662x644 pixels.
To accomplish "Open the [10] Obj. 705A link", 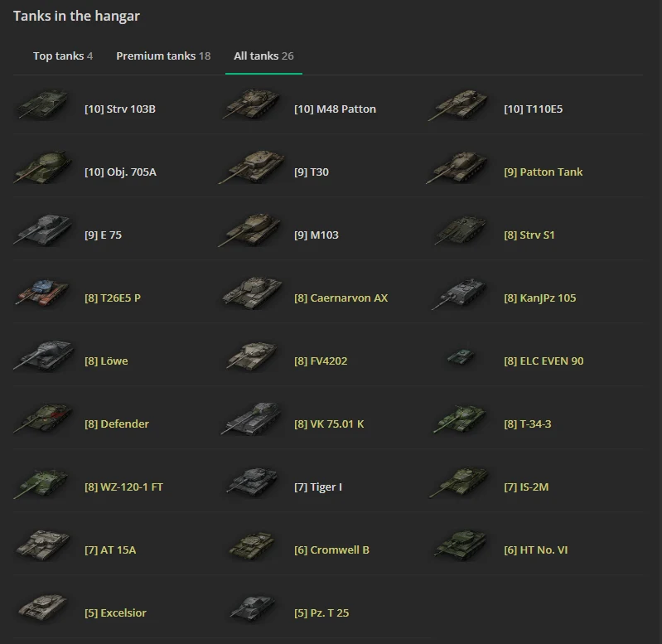I will pyautogui.click(x=120, y=172).
